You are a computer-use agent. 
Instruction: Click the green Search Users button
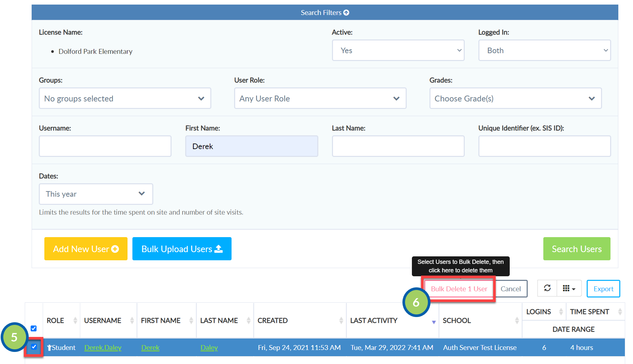577,249
